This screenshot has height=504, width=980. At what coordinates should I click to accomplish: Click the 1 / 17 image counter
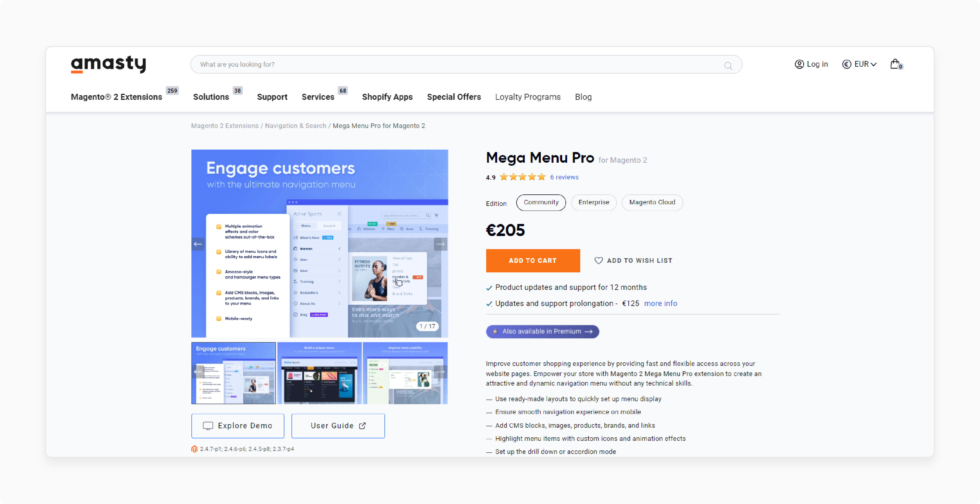(427, 326)
